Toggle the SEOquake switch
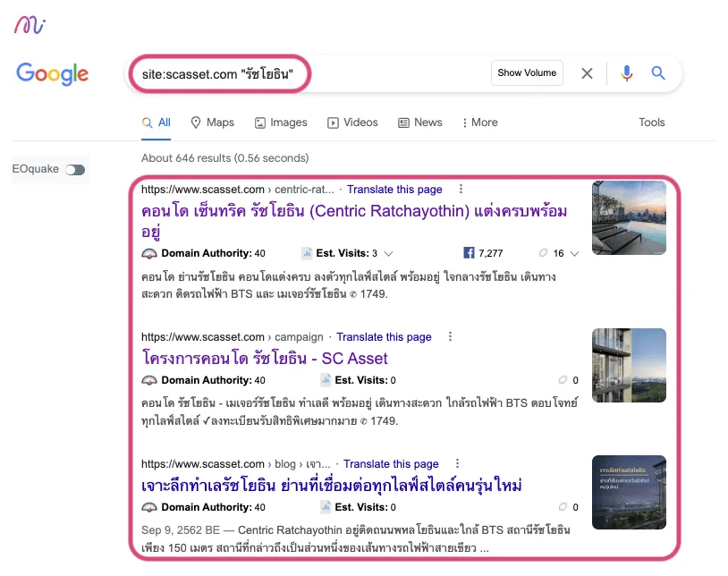The width and height of the screenshot is (728, 576). pyautogui.click(x=75, y=170)
